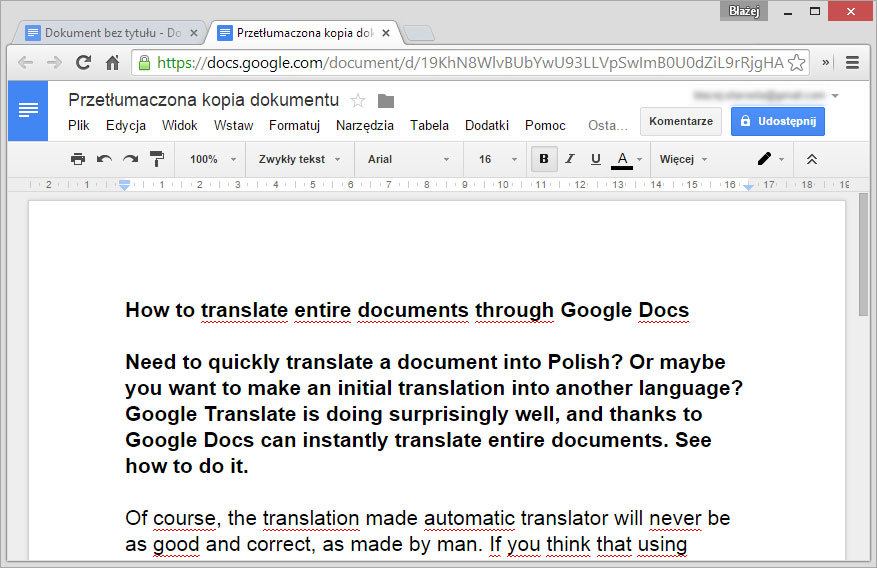Star the document title

[357, 101]
